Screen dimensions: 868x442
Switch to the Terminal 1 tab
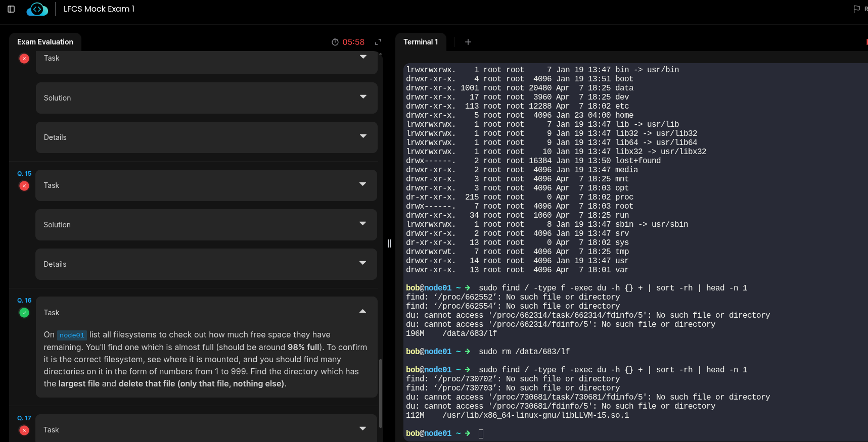[x=420, y=42]
